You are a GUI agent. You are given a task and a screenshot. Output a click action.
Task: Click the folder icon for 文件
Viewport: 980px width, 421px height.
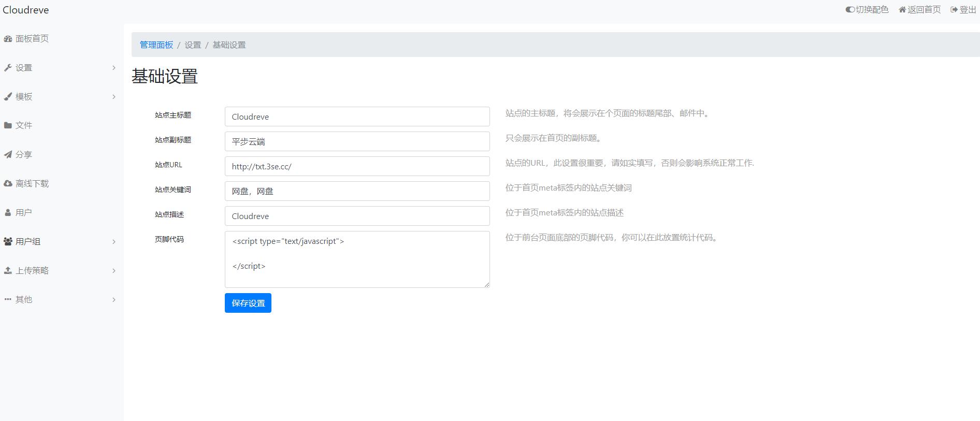(x=8, y=125)
